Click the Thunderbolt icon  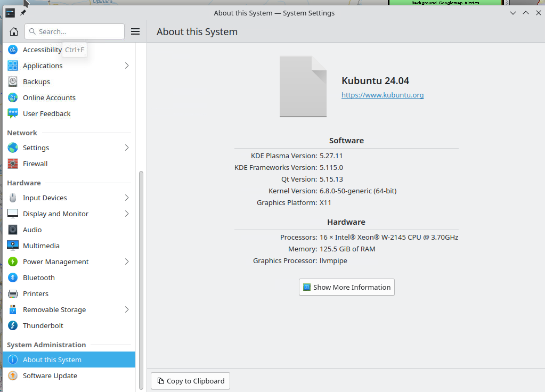[x=13, y=325]
